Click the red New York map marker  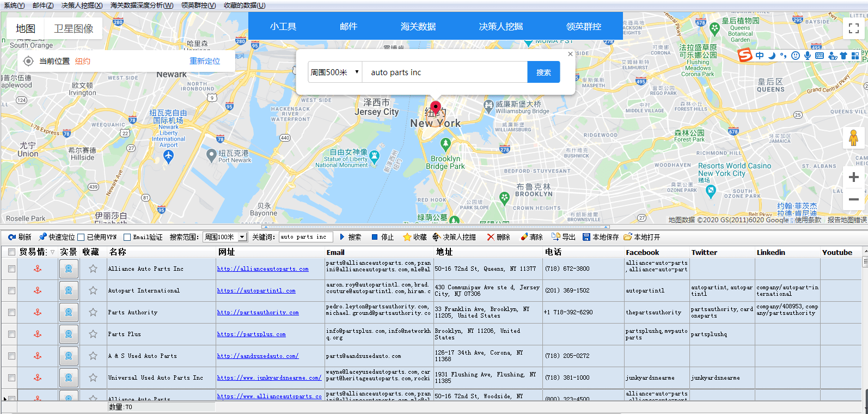[x=436, y=107]
